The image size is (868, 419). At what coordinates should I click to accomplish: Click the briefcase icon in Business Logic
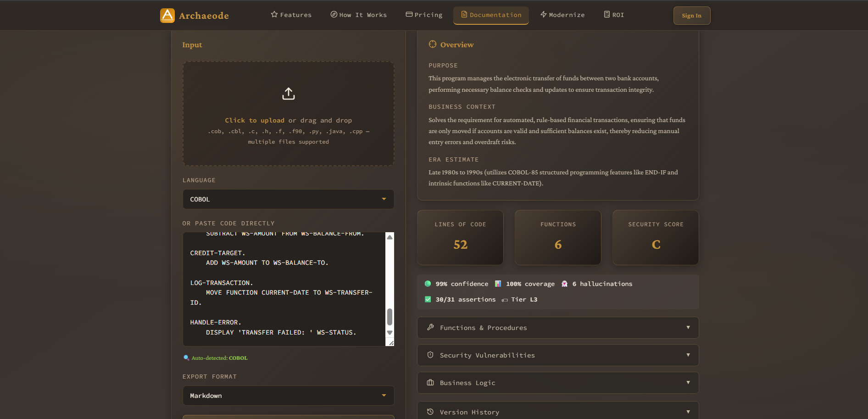pos(430,383)
